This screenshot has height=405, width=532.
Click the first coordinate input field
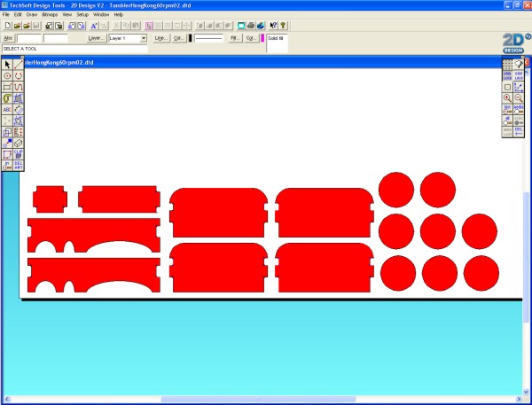29,38
